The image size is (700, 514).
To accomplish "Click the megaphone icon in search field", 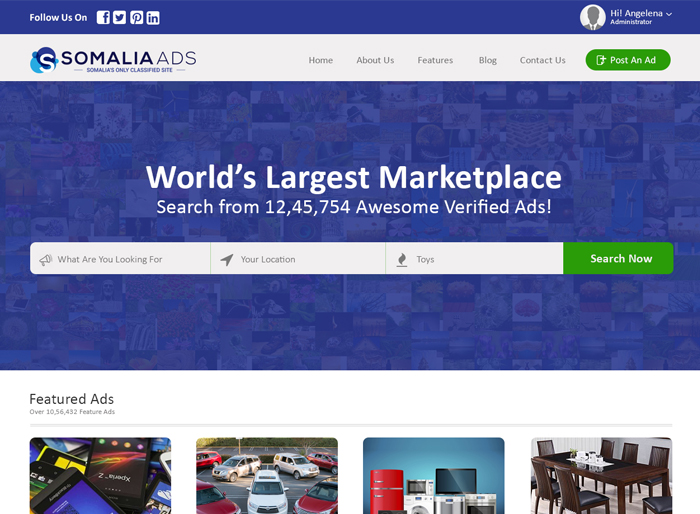I will tap(45, 260).
